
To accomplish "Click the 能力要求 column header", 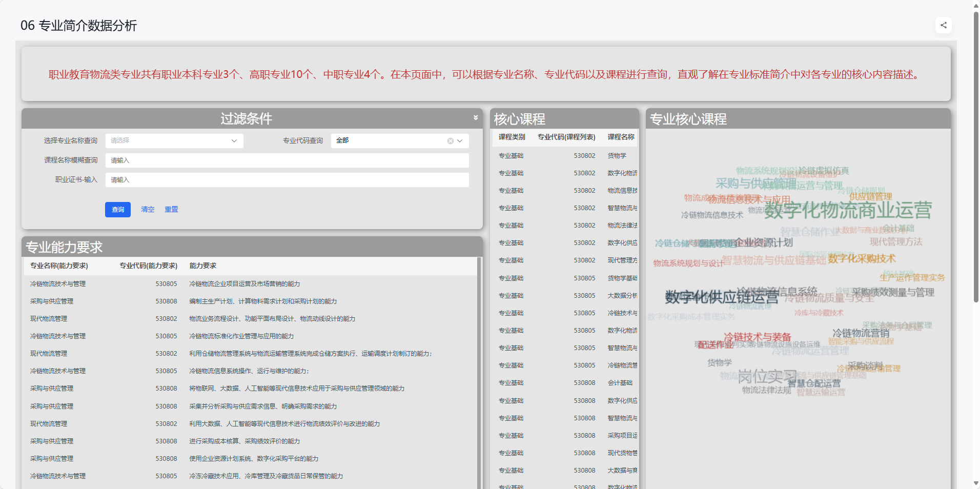I will point(202,266).
